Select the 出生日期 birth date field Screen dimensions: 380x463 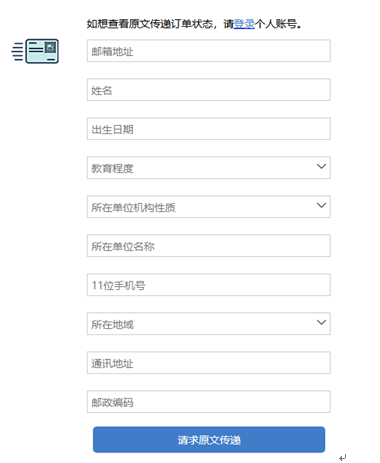click(209, 129)
